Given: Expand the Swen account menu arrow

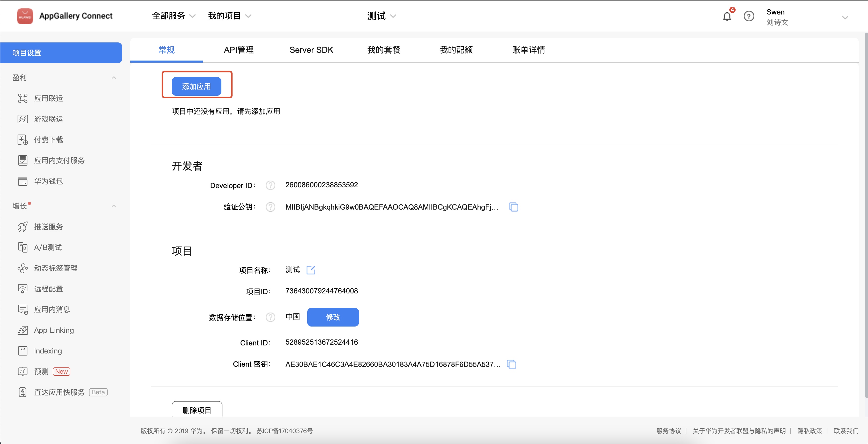Looking at the screenshot, I should click(x=845, y=18).
